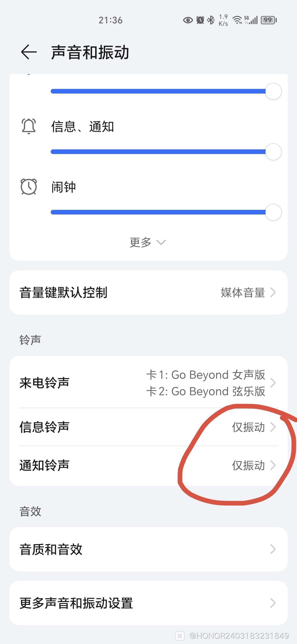Tap the Wi-Fi status icon
This screenshot has width=297, height=644.
click(237, 20)
